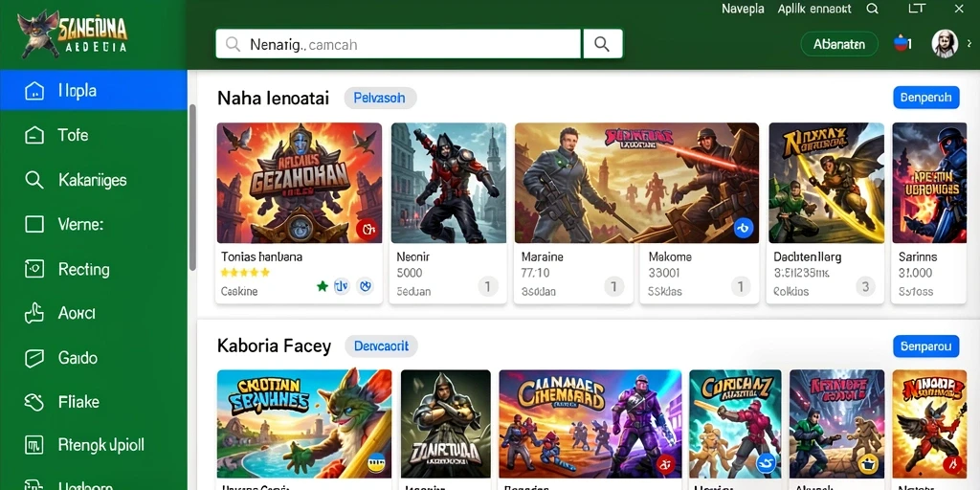
Task: Click the Verne: square icon
Action: 34,224
